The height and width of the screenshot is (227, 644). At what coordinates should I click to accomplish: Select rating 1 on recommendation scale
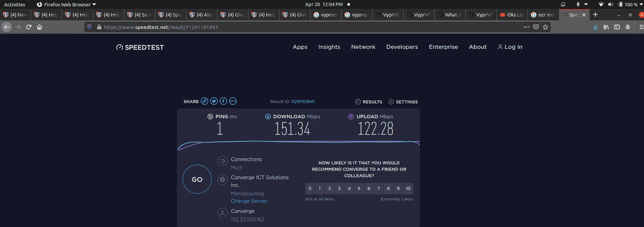click(320, 189)
